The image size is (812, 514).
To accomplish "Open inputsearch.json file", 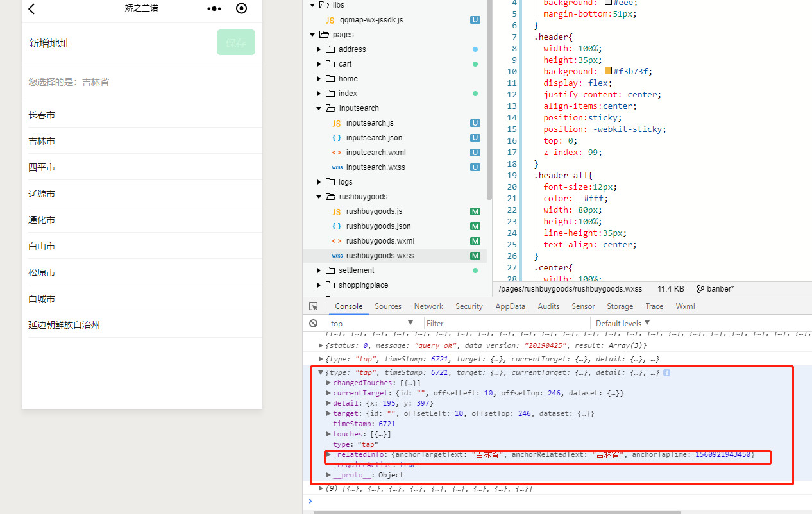I will (374, 138).
